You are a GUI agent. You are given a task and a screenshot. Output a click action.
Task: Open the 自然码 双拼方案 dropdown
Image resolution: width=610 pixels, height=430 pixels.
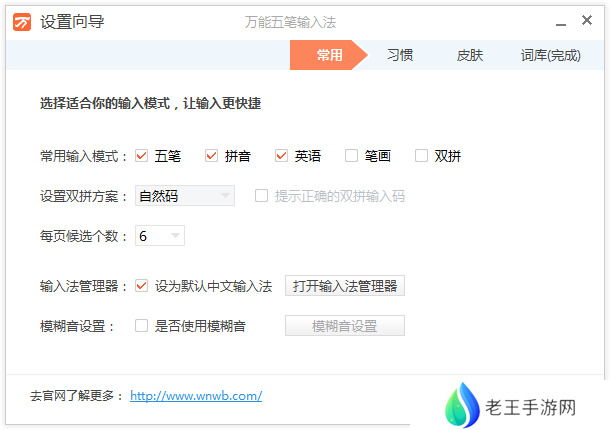pos(185,196)
